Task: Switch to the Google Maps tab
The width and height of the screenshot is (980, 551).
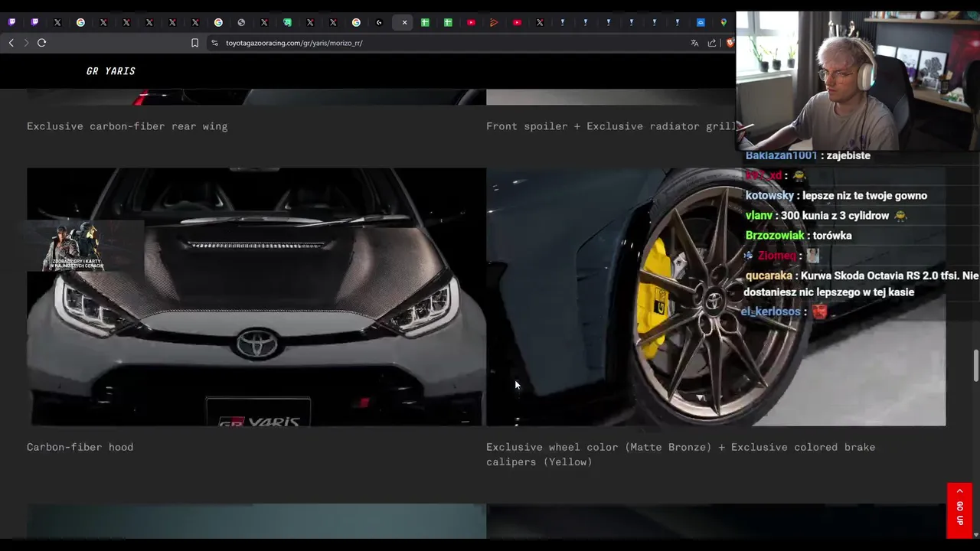Action: 724,22
